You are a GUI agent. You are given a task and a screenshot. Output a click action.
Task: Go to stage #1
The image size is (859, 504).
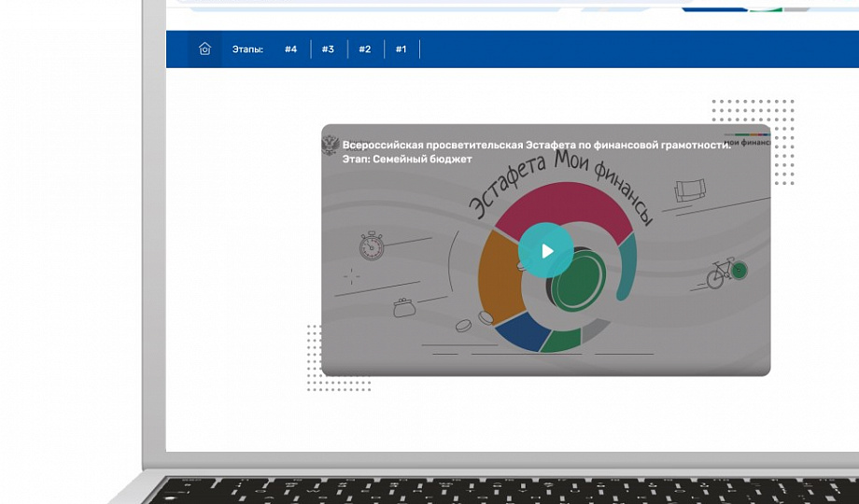point(401,49)
